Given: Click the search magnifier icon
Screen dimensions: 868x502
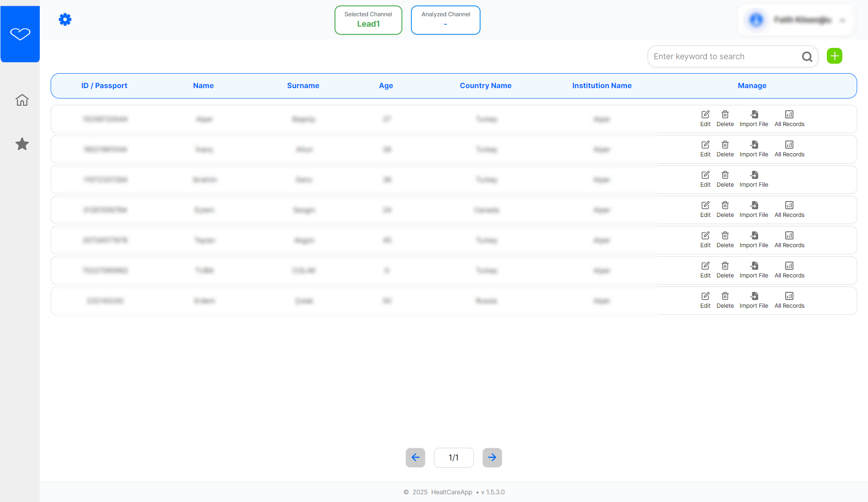Looking at the screenshot, I should pos(807,56).
